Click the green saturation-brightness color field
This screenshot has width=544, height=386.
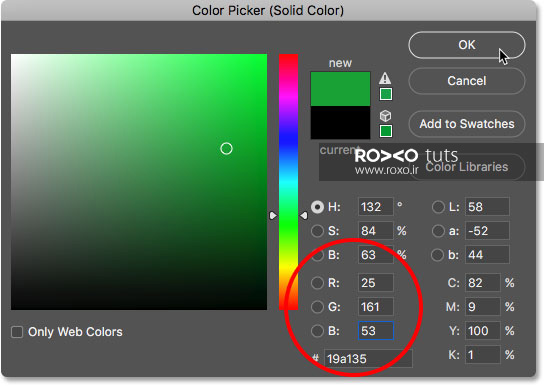(139, 182)
